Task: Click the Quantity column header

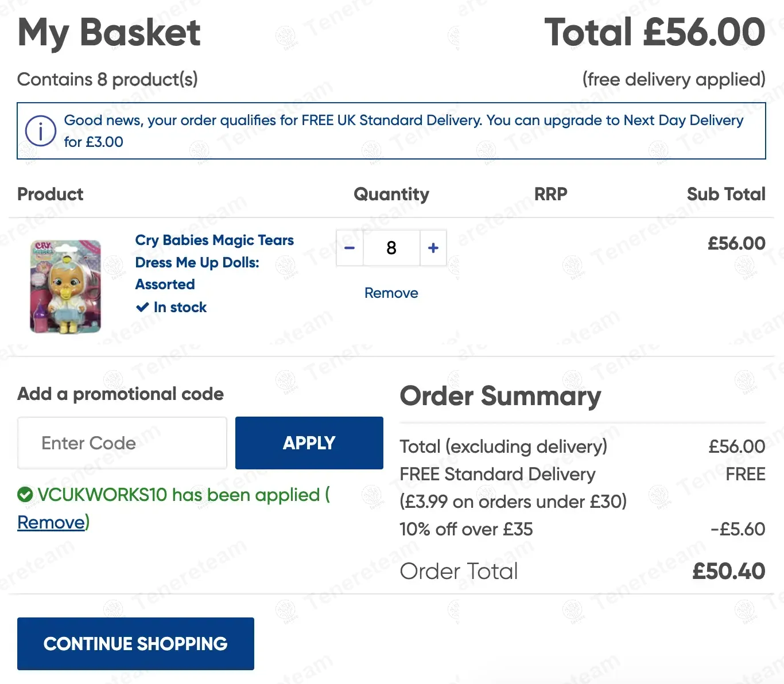Action: pyautogui.click(x=391, y=195)
